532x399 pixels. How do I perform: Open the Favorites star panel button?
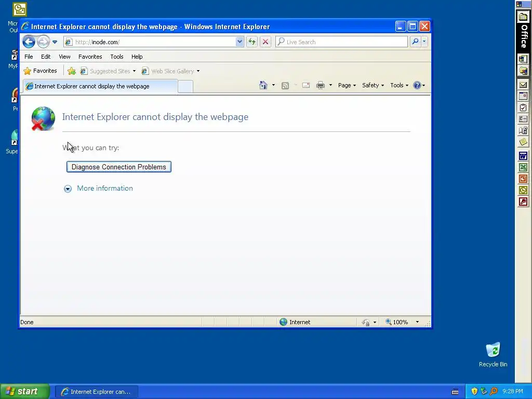pyautogui.click(x=40, y=71)
